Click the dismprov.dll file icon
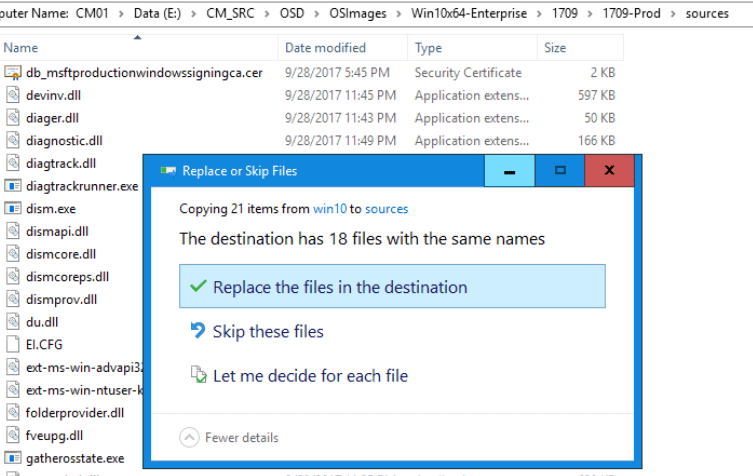753x476 pixels. click(x=13, y=298)
